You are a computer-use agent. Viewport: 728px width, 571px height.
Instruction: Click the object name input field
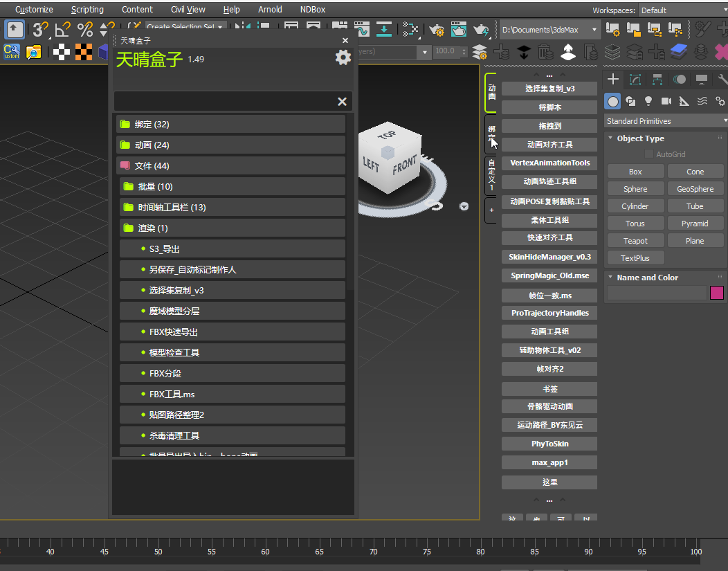pyautogui.click(x=657, y=293)
